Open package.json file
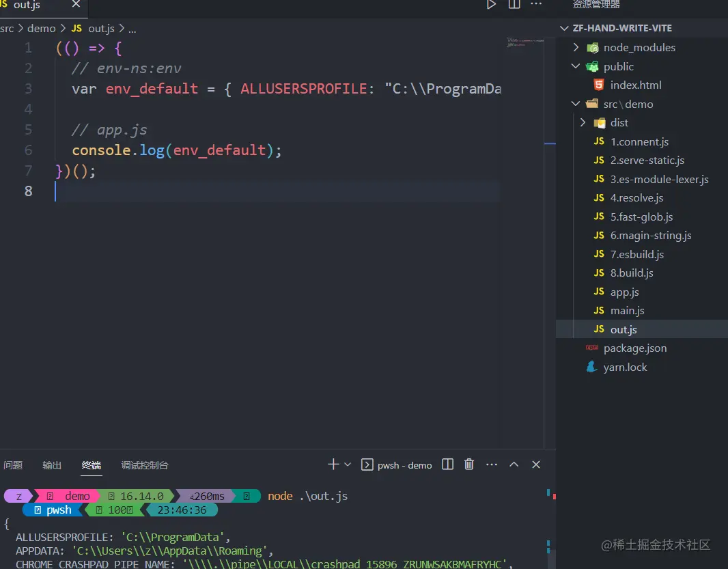 click(634, 348)
